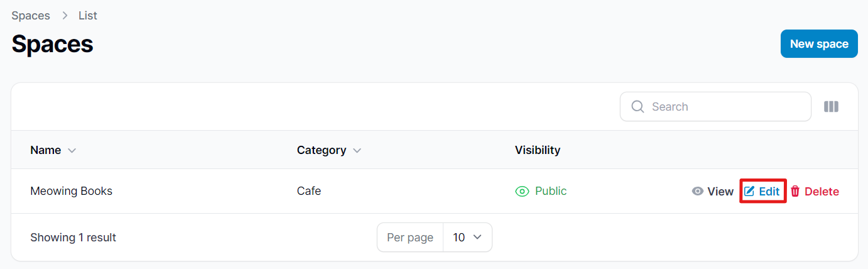The image size is (868, 269).
Task: Go to Spaces in the breadcrumb
Action: click(31, 16)
